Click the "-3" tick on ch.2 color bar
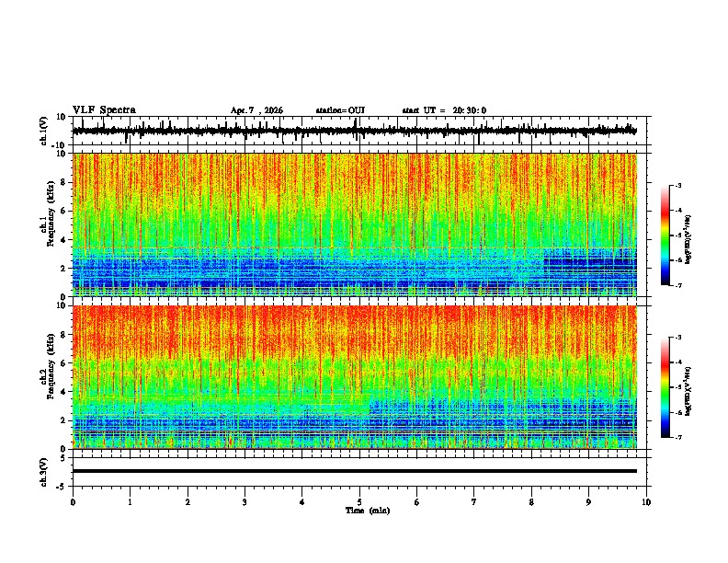The height and width of the screenshot is (563, 728). (678, 338)
